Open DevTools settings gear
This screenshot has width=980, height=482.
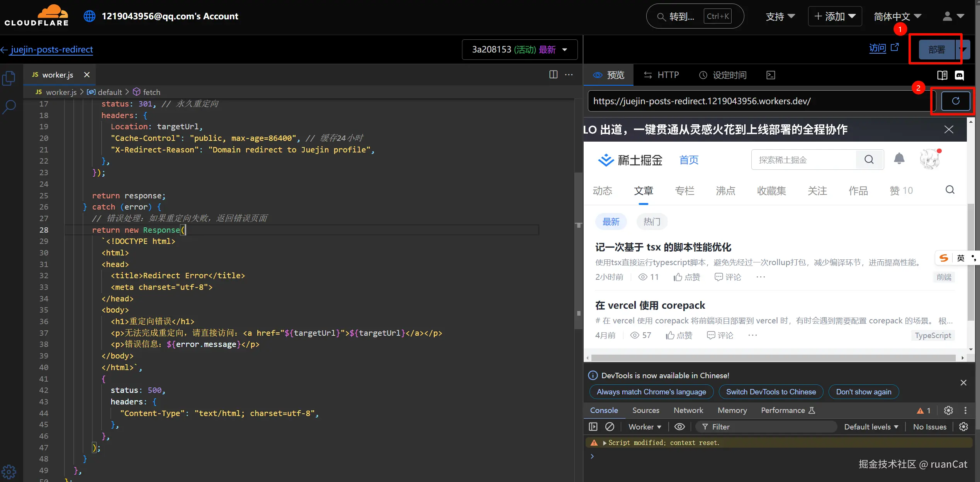pos(948,410)
